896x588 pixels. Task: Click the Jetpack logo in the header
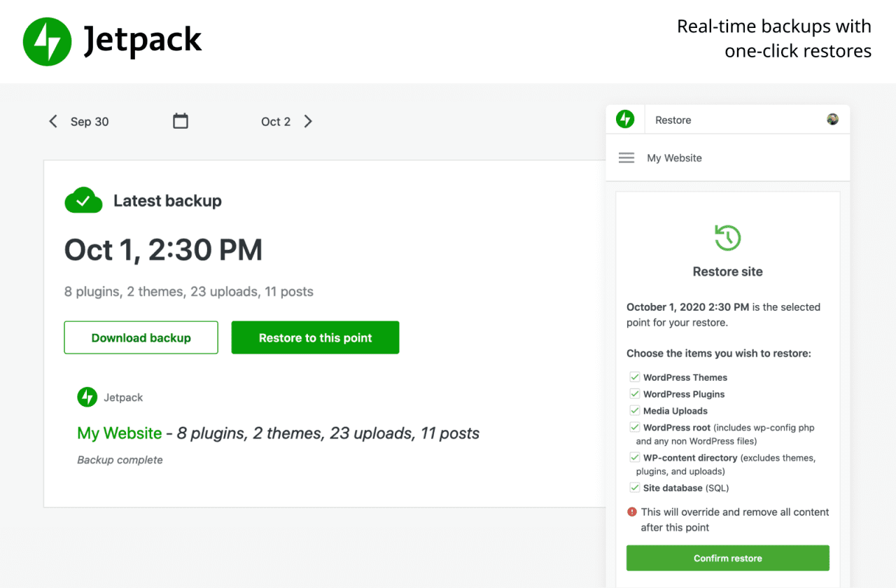click(x=48, y=41)
